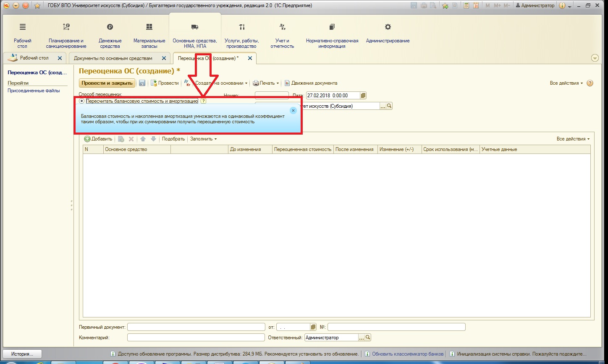608x364 pixels.
Task: Open Присоединенные файлы link
Action: 34,91
